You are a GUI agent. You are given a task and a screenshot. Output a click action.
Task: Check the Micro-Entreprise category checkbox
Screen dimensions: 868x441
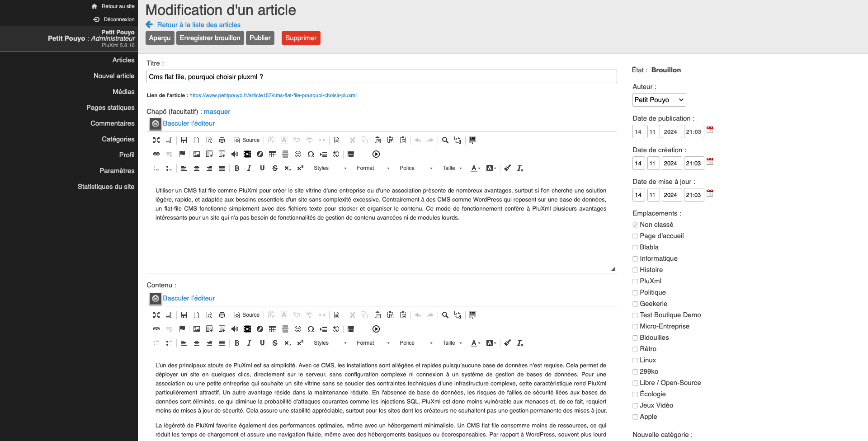(x=635, y=327)
